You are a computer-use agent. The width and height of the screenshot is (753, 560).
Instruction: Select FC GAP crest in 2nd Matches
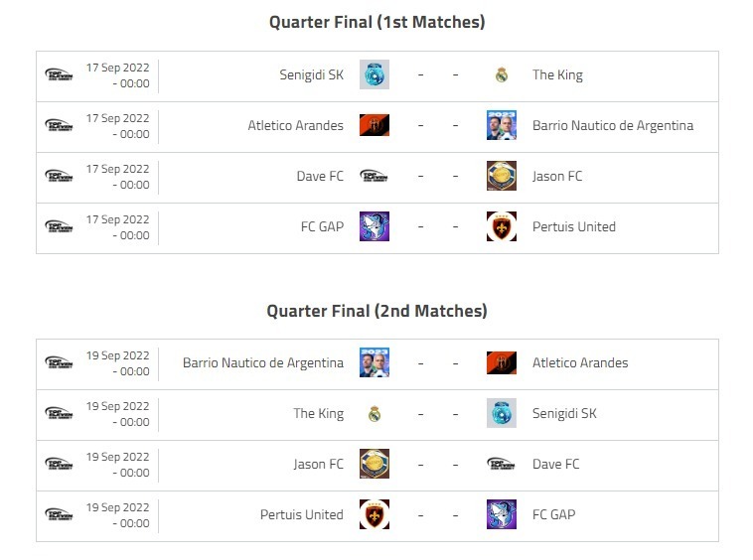coord(502,514)
